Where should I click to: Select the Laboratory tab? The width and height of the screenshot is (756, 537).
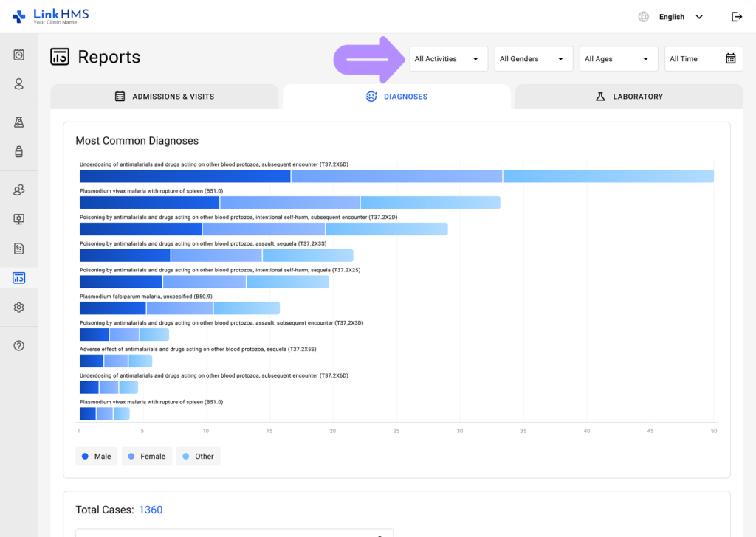coord(628,96)
